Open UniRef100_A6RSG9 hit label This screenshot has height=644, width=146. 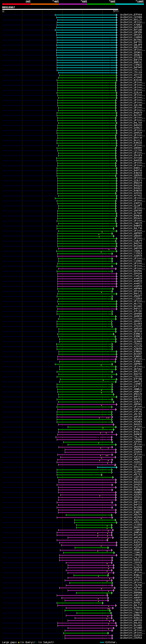click(x=131, y=620)
